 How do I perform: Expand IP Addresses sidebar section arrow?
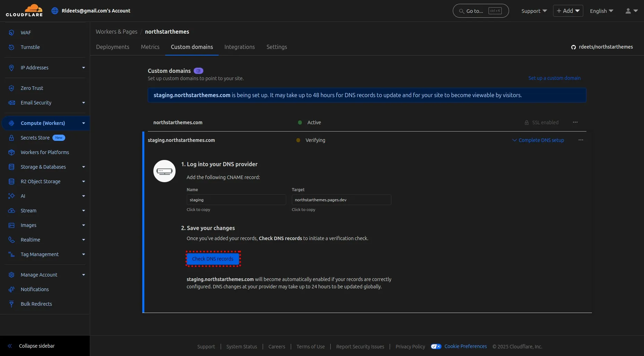84,68
